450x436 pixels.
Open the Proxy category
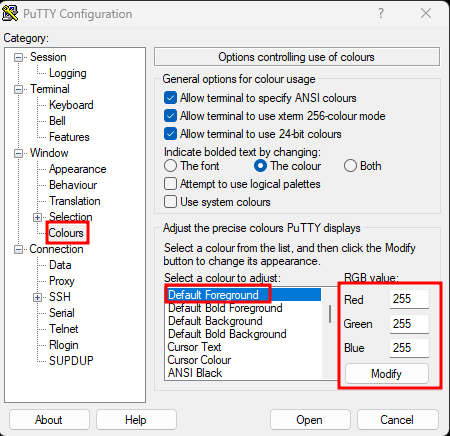pyautogui.click(x=62, y=281)
